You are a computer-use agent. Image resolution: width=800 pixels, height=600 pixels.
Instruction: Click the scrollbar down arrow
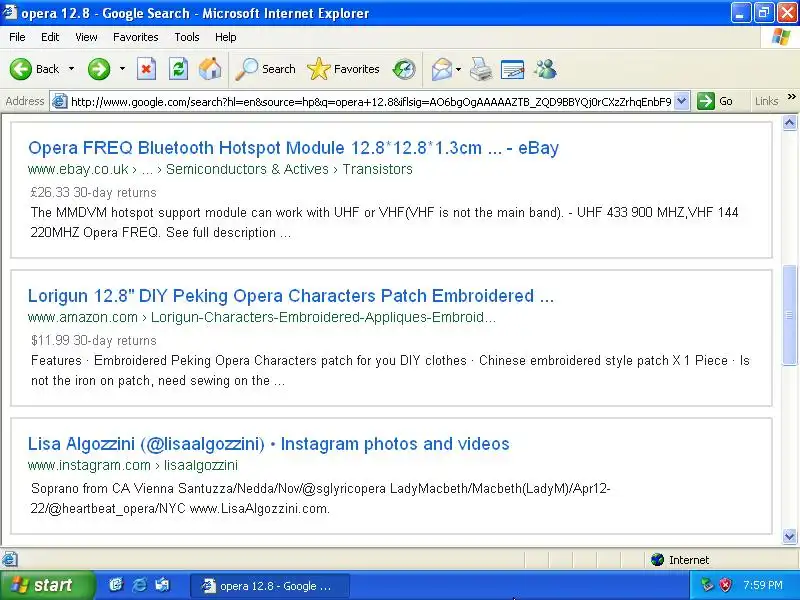coord(789,536)
